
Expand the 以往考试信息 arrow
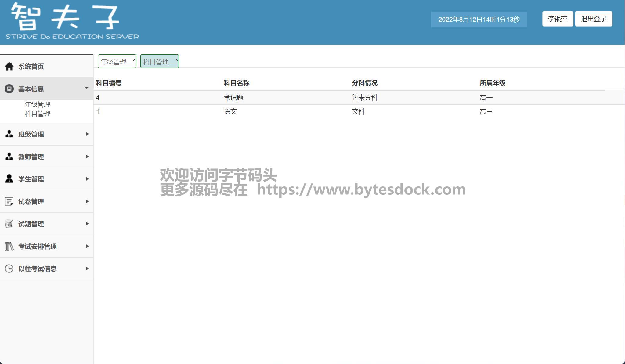(87, 268)
